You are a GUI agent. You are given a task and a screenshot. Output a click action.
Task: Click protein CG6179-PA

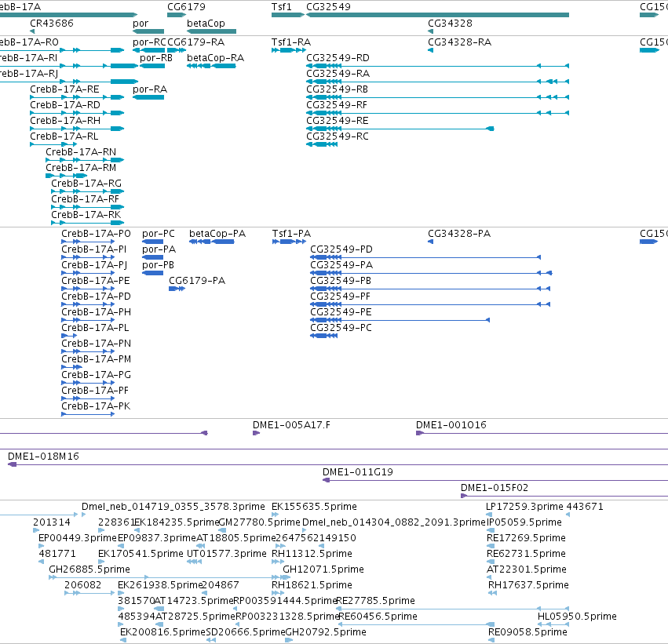(x=197, y=281)
